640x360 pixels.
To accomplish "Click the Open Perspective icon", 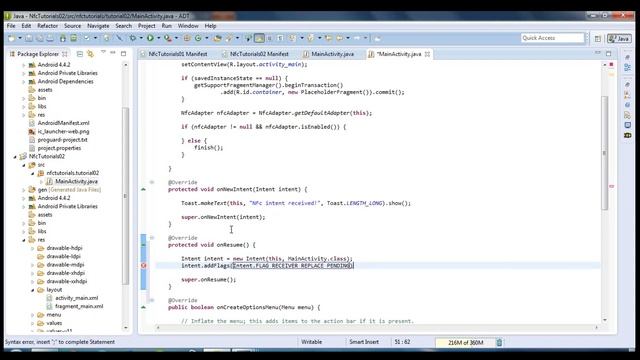I will (598, 38).
